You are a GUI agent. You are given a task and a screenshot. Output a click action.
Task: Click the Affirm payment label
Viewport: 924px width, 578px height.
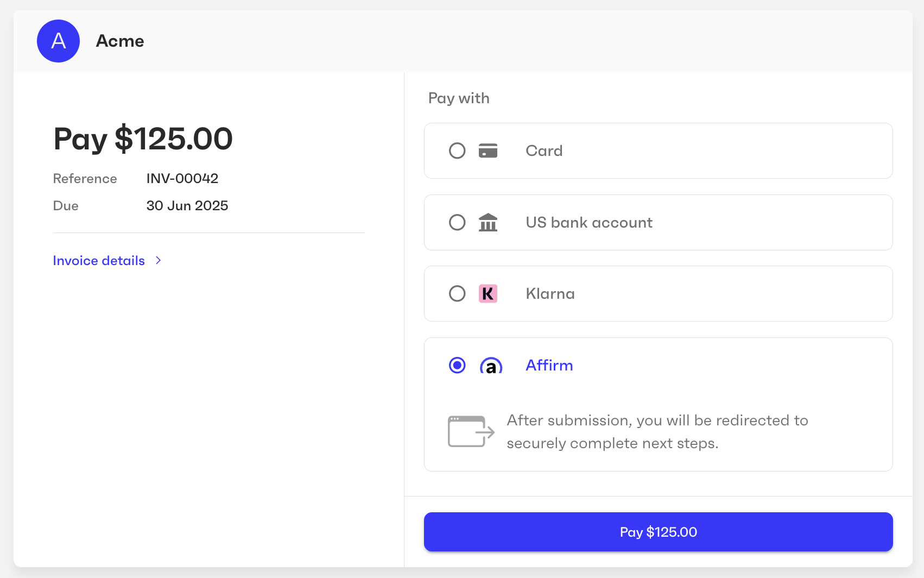click(x=549, y=365)
